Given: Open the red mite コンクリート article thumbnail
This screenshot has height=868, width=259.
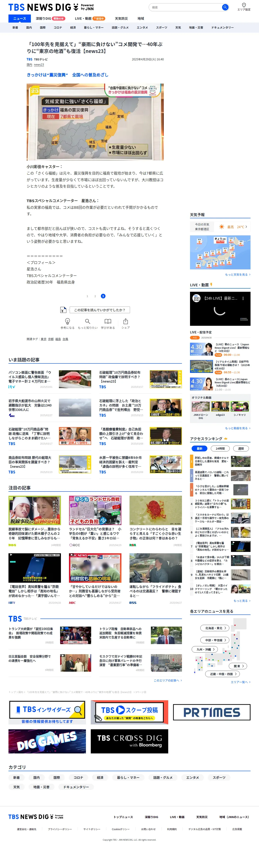Looking at the screenshot, I should pyautogui.click(x=156, y=510).
